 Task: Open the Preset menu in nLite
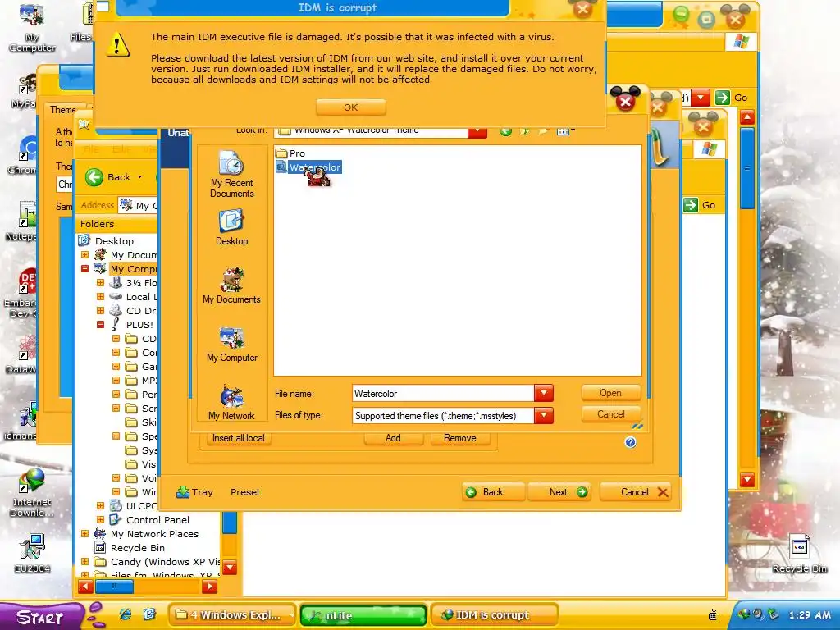point(244,492)
